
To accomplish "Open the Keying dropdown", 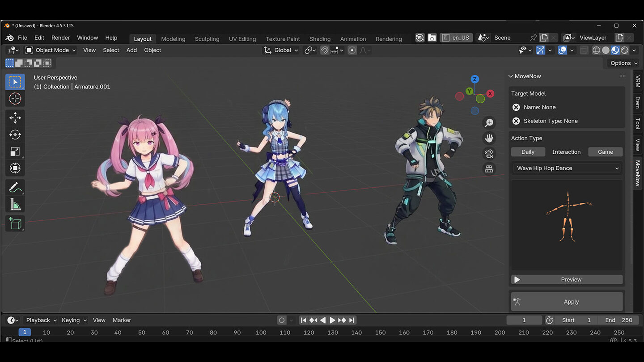I will click(x=74, y=320).
